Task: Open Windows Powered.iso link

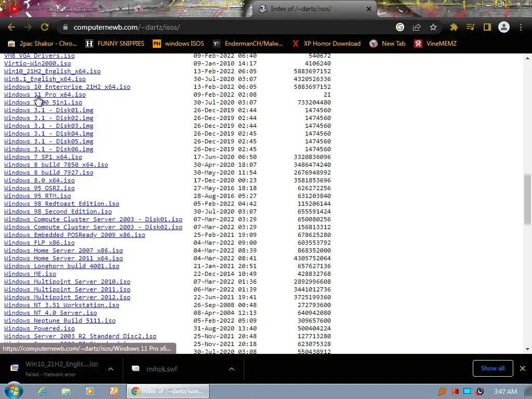Action: [39, 329]
